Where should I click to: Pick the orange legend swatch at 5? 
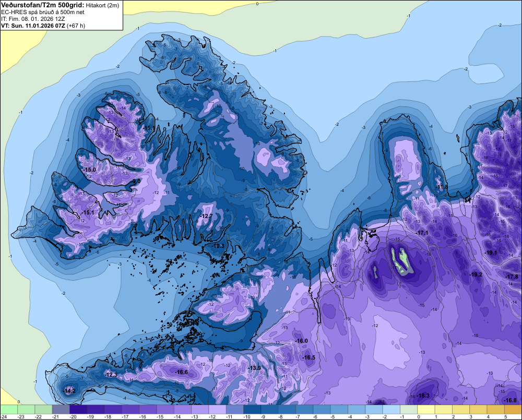513,409
